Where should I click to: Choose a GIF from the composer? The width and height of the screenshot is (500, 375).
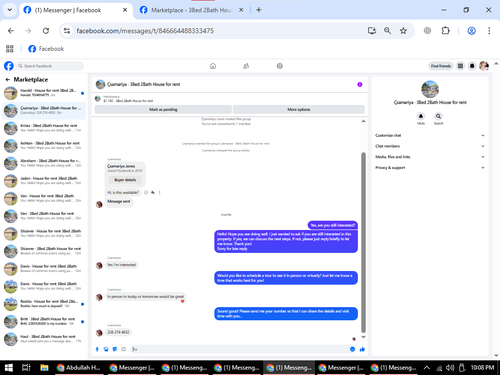(123, 349)
